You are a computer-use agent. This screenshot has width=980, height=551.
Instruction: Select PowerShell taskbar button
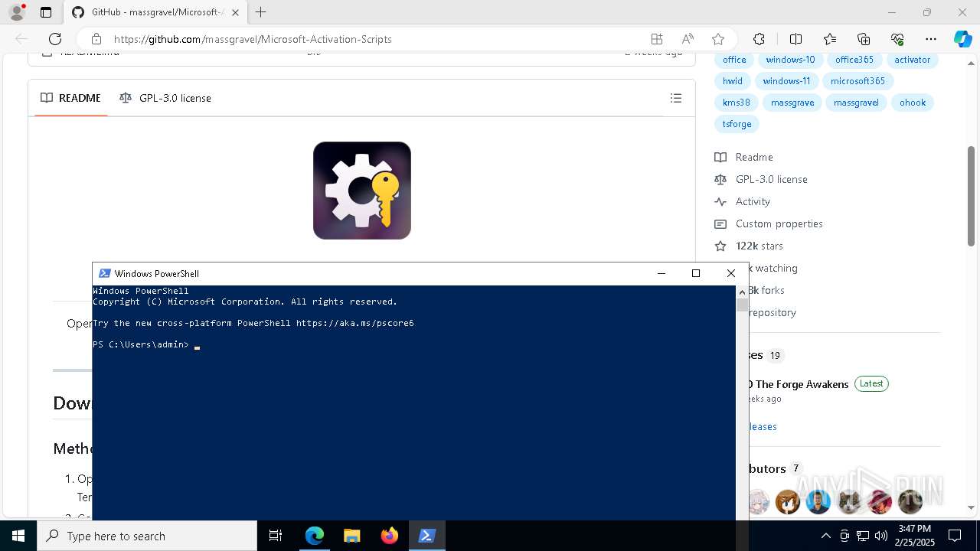click(426, 536)
